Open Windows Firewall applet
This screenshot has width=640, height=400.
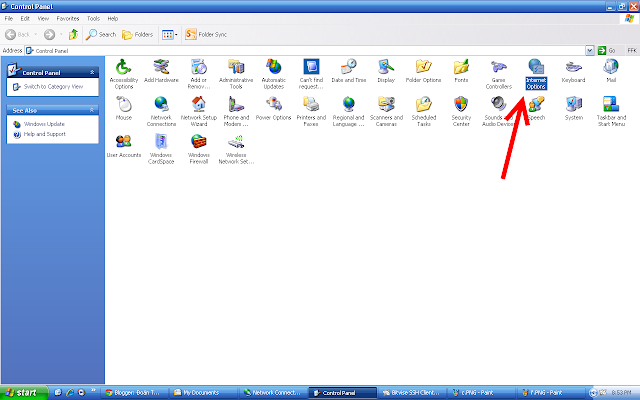coord(199,149)
